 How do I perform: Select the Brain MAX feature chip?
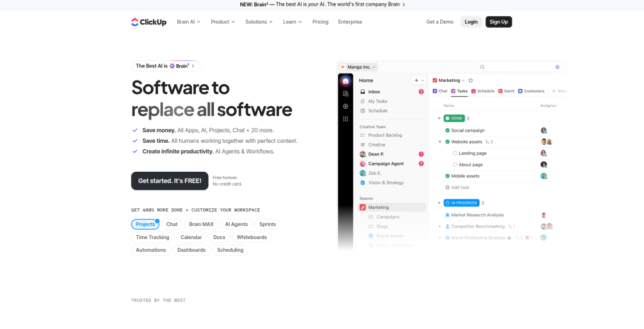point(201,225)
